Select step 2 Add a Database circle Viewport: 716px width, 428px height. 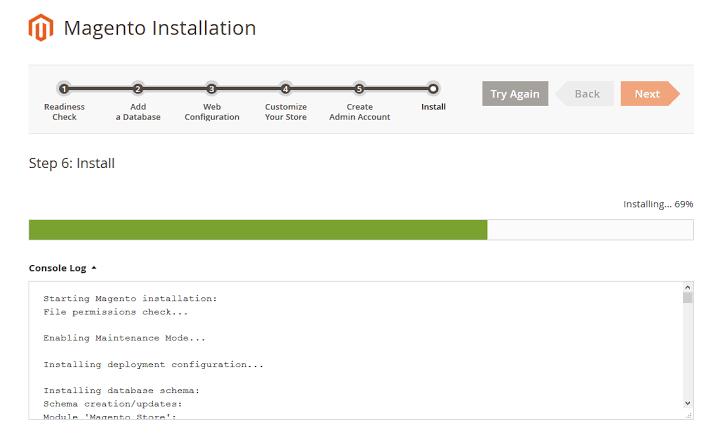[x=138, y=89]
